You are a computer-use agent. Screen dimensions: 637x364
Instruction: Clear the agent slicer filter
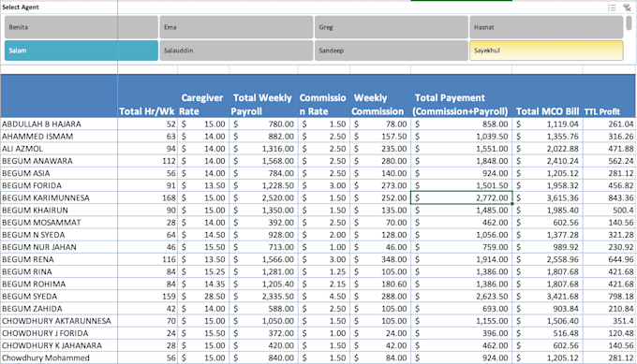click(627, 7)
